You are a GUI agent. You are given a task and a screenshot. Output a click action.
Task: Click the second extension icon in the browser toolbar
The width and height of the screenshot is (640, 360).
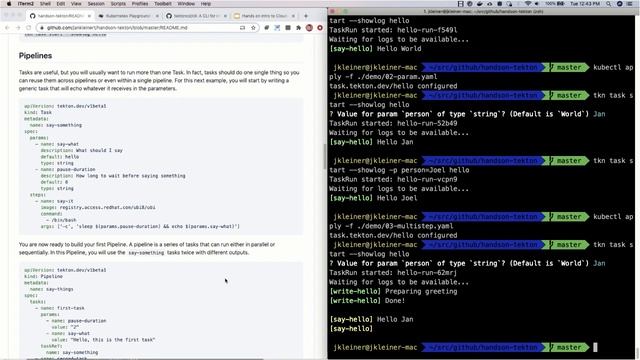(277, 28)
